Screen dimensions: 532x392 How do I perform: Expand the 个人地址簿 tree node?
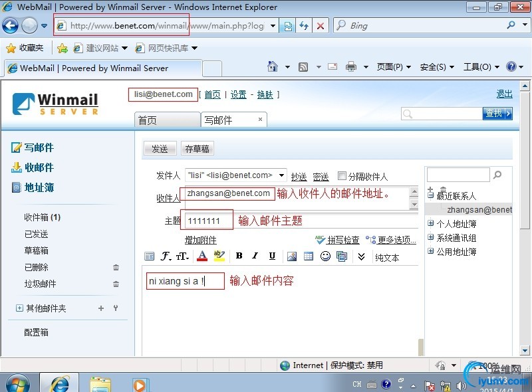pos(430,223)
